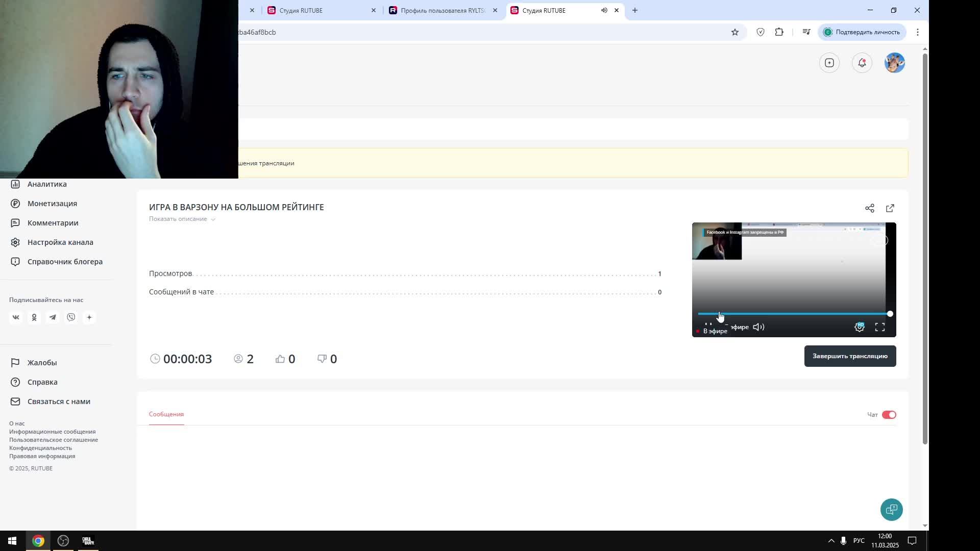The height and width of the screenshot is (551, 980).
Task: Share the stream via share icon
Action: (x=870, y=208)
